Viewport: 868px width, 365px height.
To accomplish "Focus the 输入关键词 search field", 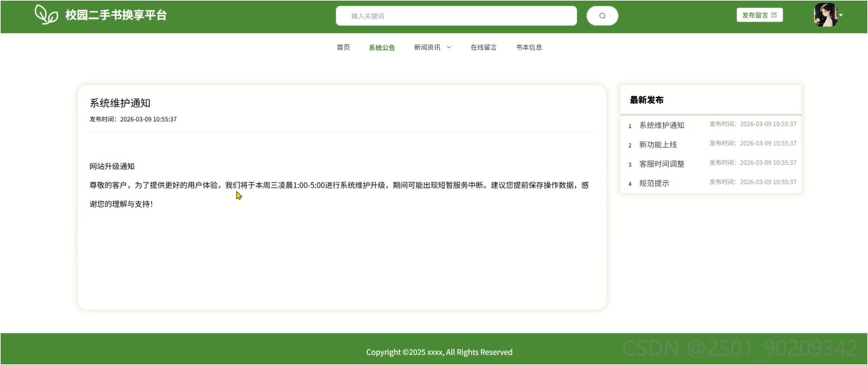I will click(x=456, y=16).
